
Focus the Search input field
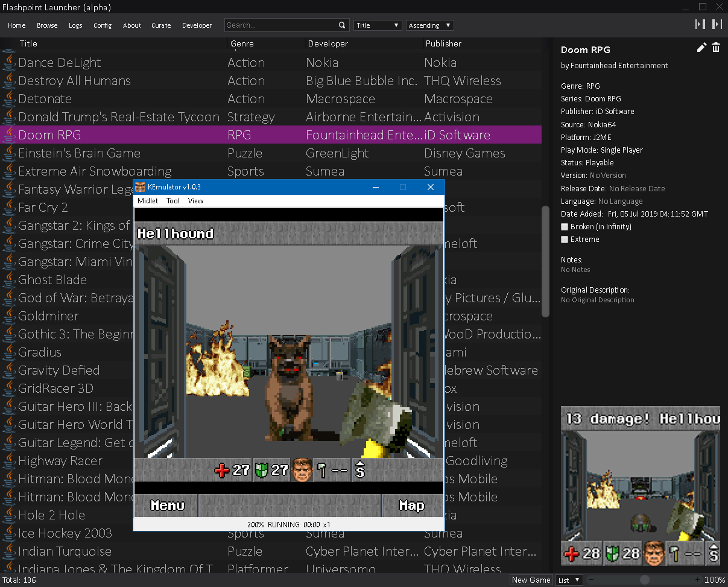280,25
